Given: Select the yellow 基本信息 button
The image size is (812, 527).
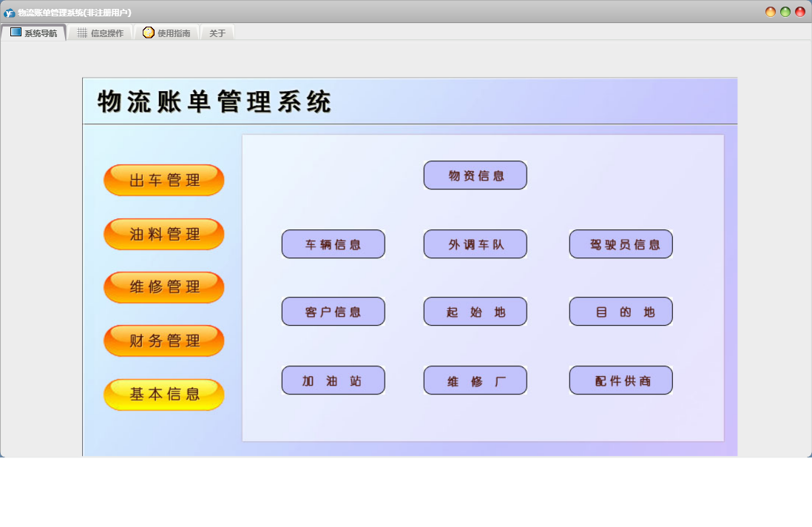Looking at the screenshot, I should point(164,395).
